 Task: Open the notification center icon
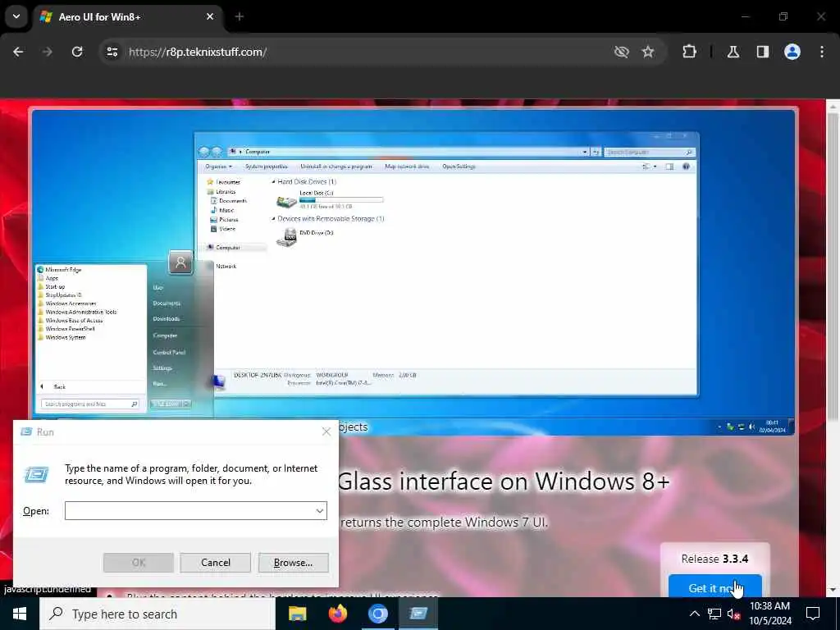tap(813, 614)
